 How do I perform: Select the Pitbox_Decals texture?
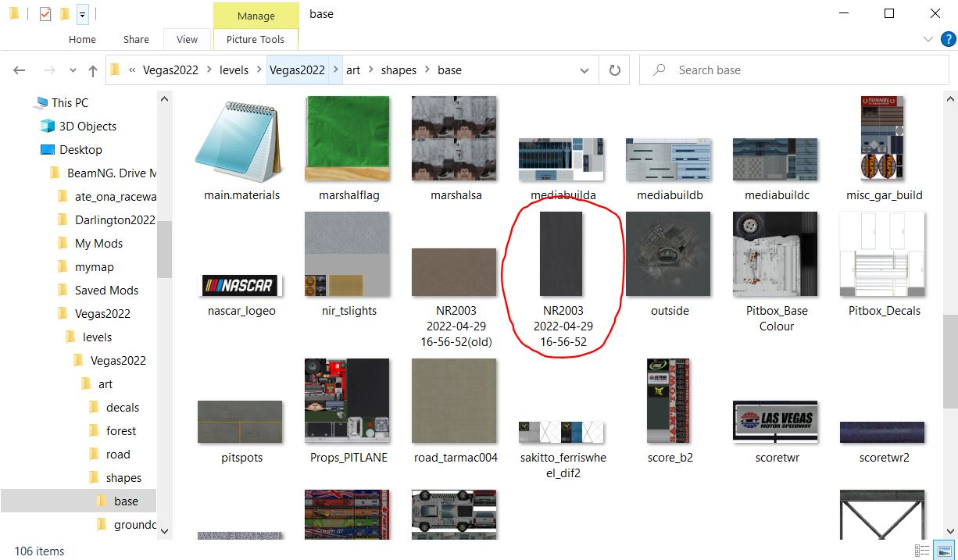coord(883,266)
